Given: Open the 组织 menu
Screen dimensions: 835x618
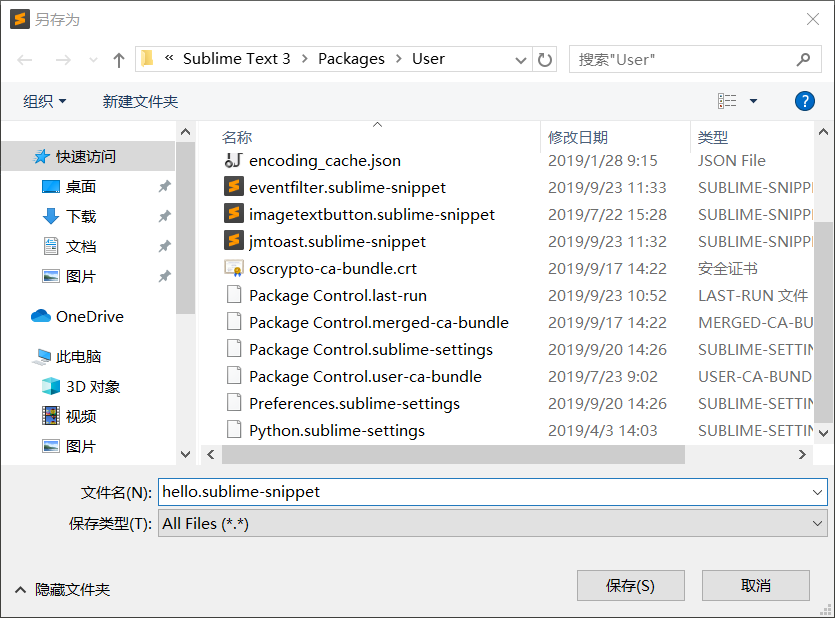Looking at the screenshot, I should 44,101.
